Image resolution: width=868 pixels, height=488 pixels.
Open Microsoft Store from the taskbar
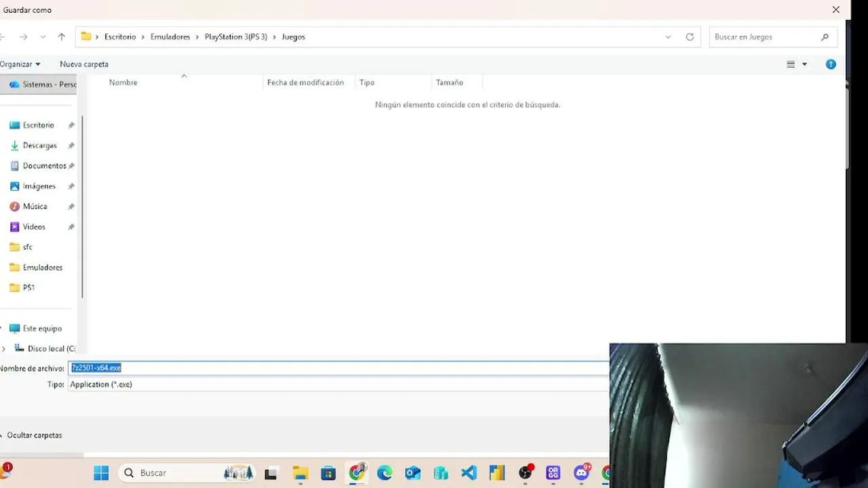pyautogui.click(x=328, y=473)
